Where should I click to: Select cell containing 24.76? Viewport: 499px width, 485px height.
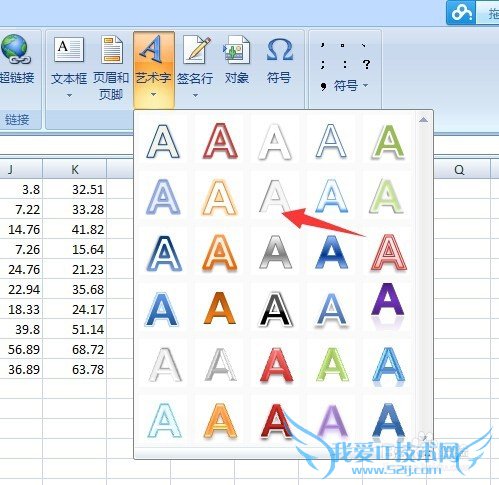coord(21,270)
